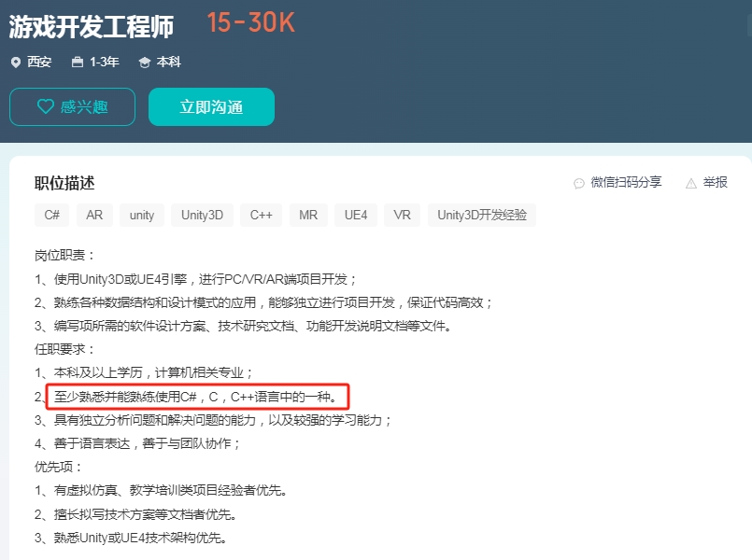752x560 pixels.
Task: Click the line 本科及以上学历，计算机相关专业
Action: tap(144, 372)
